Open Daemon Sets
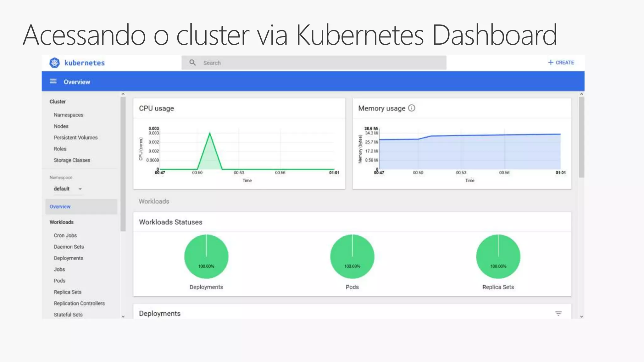644x362 pixels. tap(69, 247)
